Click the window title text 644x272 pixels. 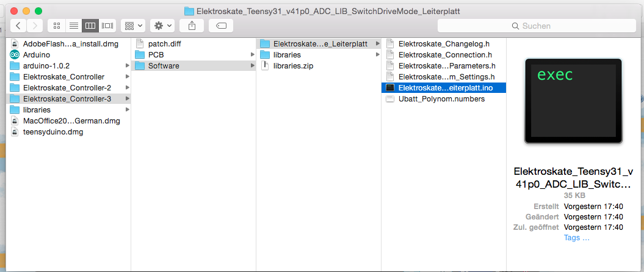tap(328, 11)
